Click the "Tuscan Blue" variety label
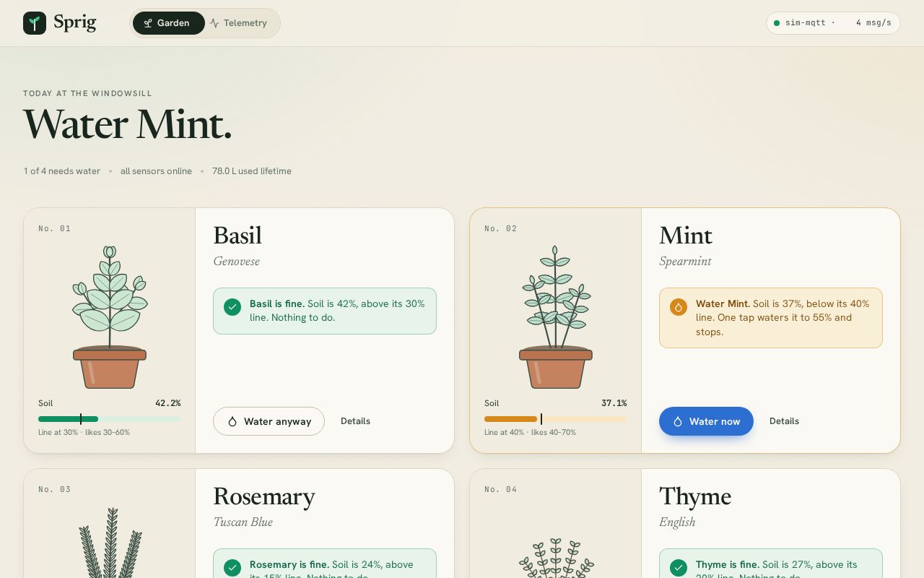 click(x=243, y=522)
